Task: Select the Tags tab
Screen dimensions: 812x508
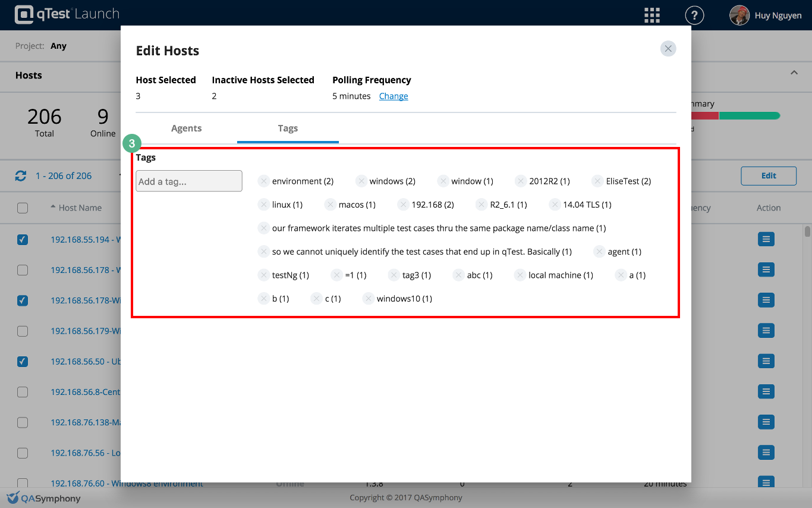Action: tap(288, 128)
